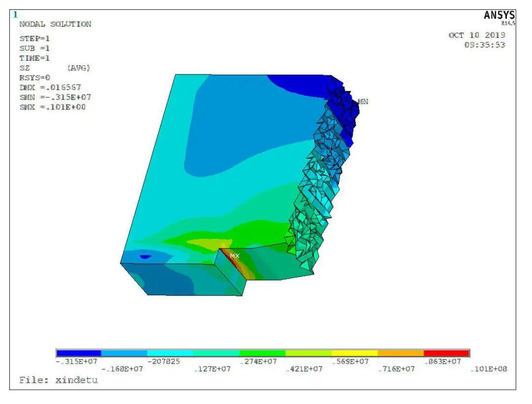
Task: Click legend value .127E+07
Action: tap(212, 369)
